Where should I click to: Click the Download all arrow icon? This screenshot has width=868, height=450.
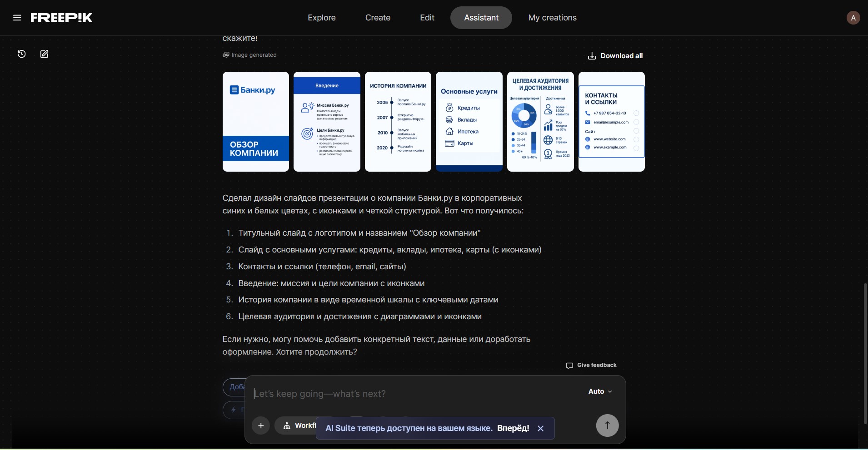tap(592, 56)
